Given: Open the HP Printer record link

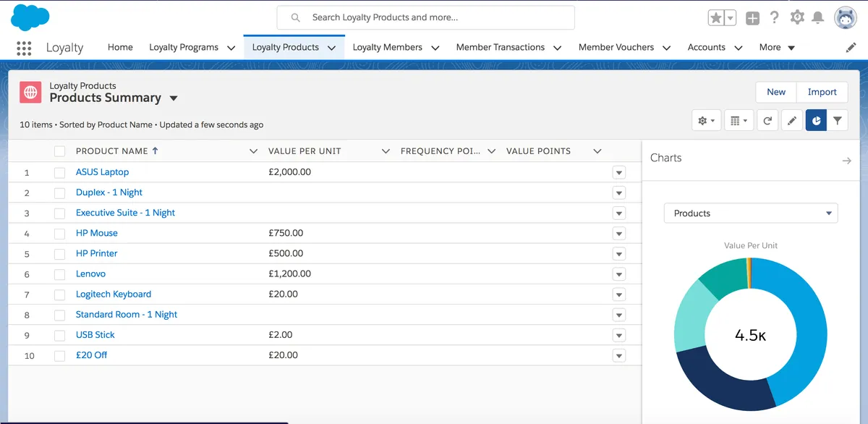Looking at the screenshot, I should coord(96,253).
